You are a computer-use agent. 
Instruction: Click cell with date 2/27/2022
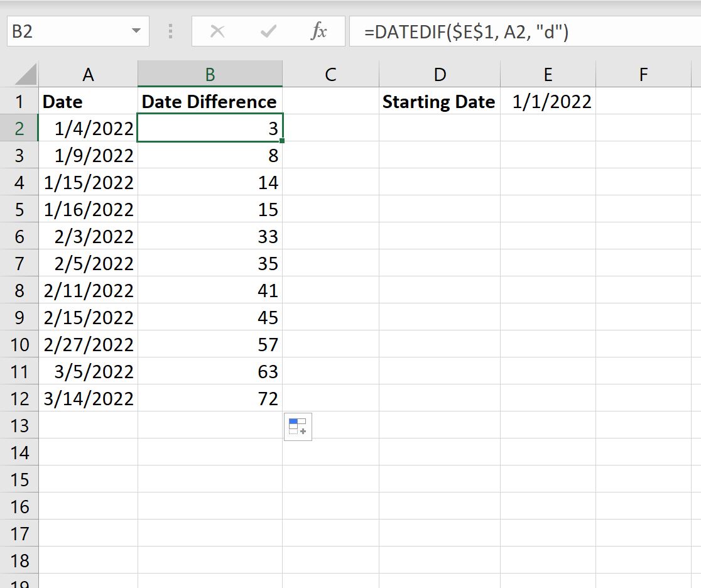click(88, 344)
